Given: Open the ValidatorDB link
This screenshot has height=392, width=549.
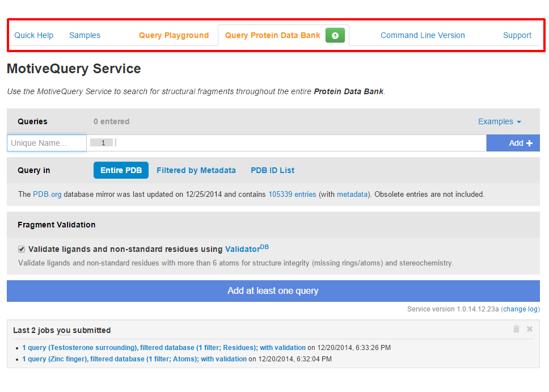Looking at the screenshot, I should click(247, 248).
